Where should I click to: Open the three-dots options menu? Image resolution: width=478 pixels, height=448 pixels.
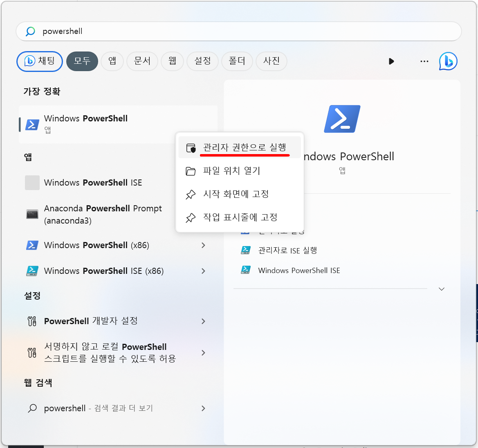pos(424,61)
